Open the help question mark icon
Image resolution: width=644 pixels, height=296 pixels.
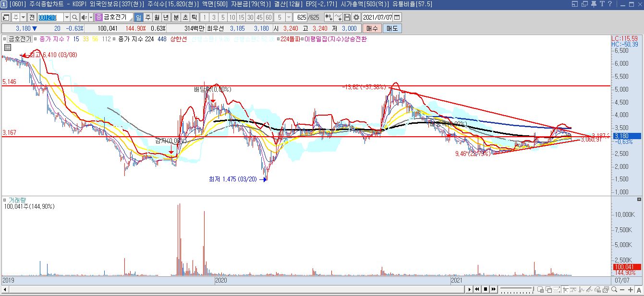(609, 4)
